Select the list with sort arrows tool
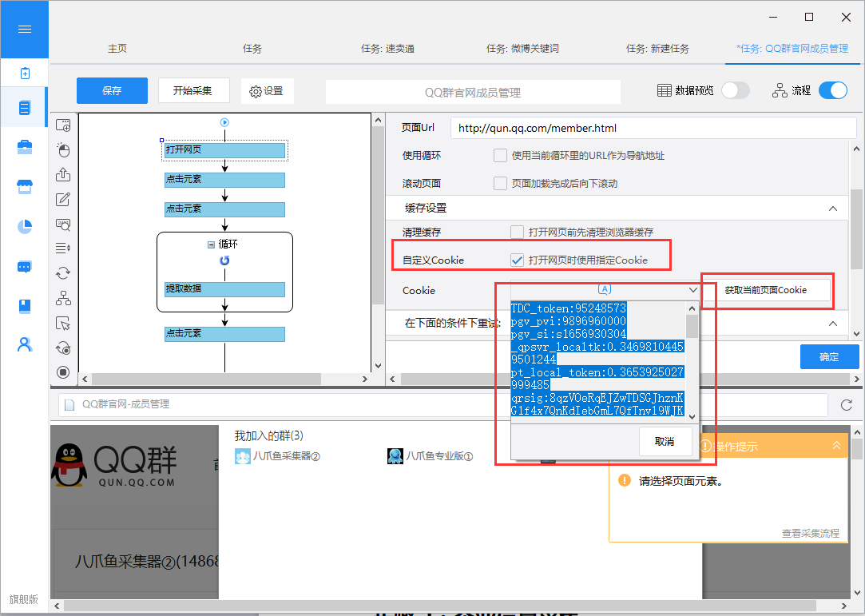The width and height of the screenshot is (865, 616). (x=63, y=248)
